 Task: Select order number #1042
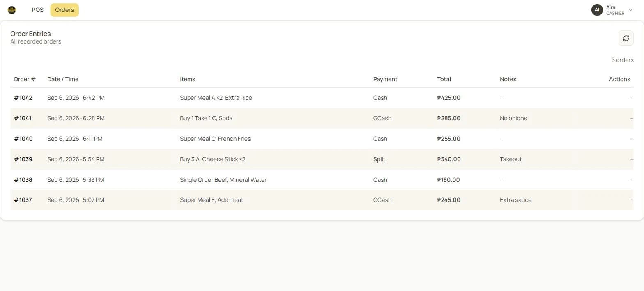[23, 98]
